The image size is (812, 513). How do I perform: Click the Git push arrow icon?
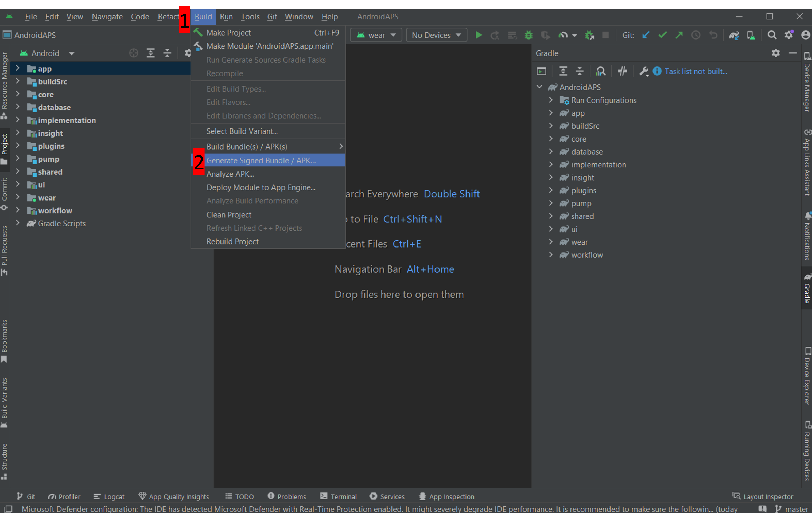coord(679,35)
